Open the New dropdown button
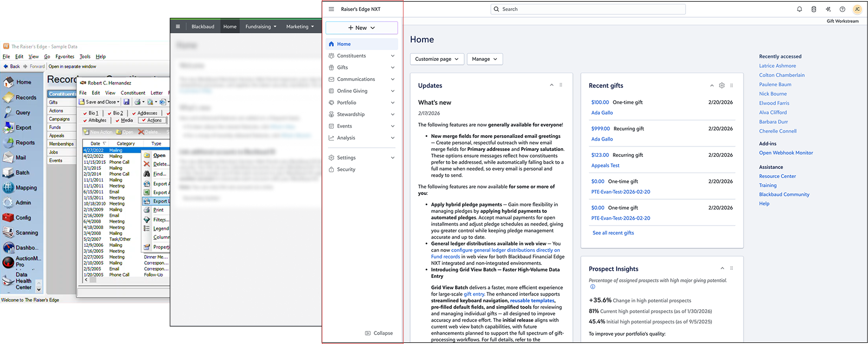This screenshot has width=868, height=344. [x=361, y=28]
